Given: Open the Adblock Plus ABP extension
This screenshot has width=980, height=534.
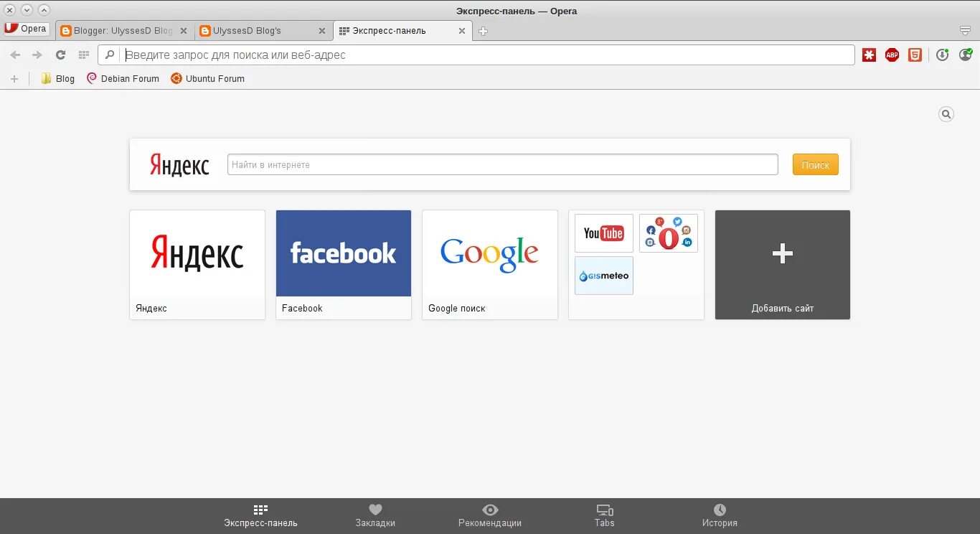Looking at the screenshot, I should coord(892,55).
